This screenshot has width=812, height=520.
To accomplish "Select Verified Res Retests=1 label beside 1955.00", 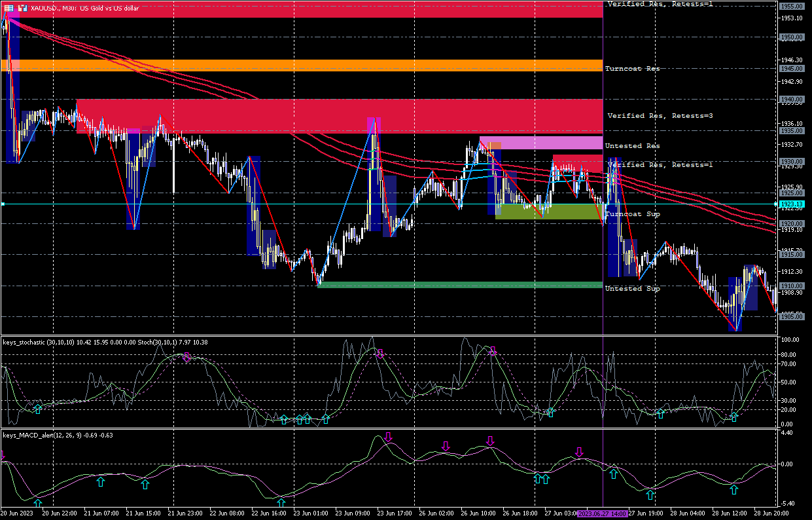I will (x=660, y=4).
